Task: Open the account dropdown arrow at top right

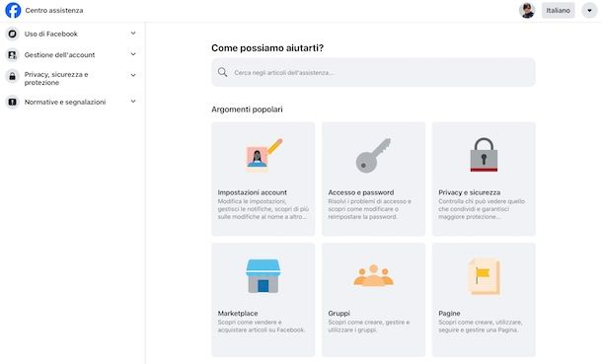Action: [x=589, y=10]
